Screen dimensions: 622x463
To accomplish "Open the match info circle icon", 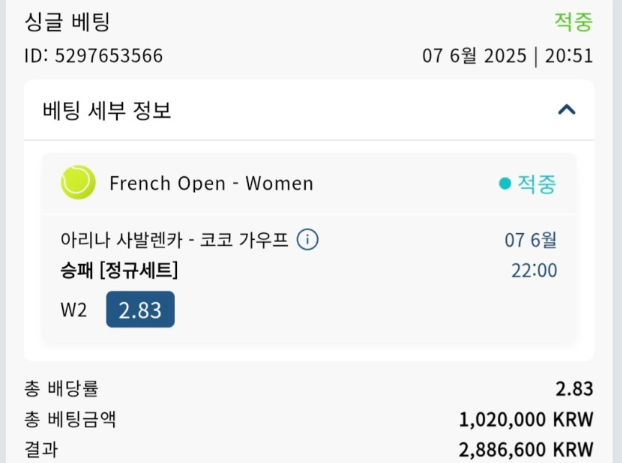I will coord(307,240).
